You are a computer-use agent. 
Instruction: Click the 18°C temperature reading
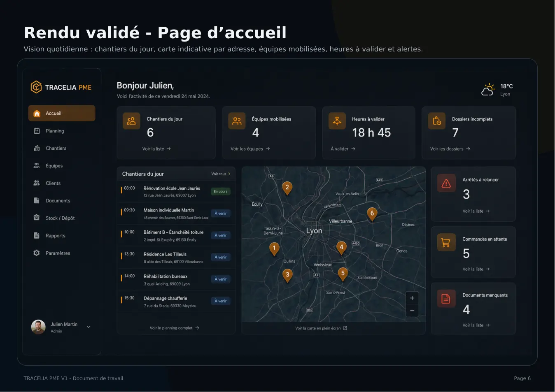click(x=506, y=86)
